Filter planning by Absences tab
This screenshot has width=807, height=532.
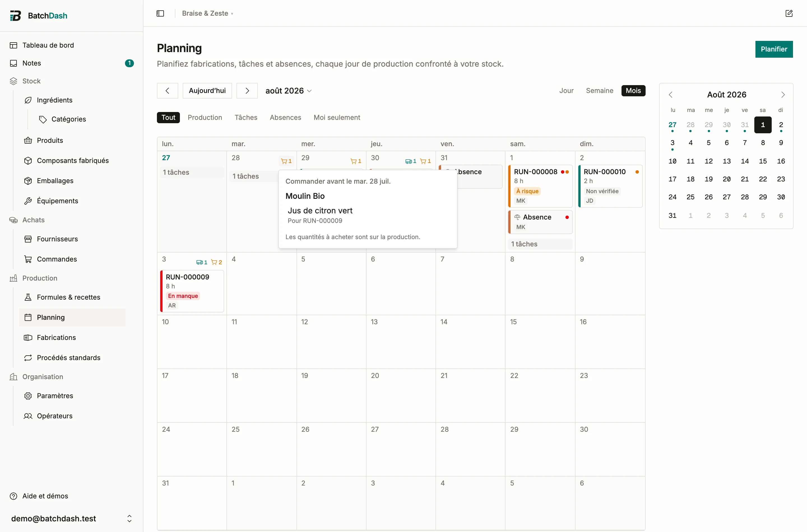(285, 117)
